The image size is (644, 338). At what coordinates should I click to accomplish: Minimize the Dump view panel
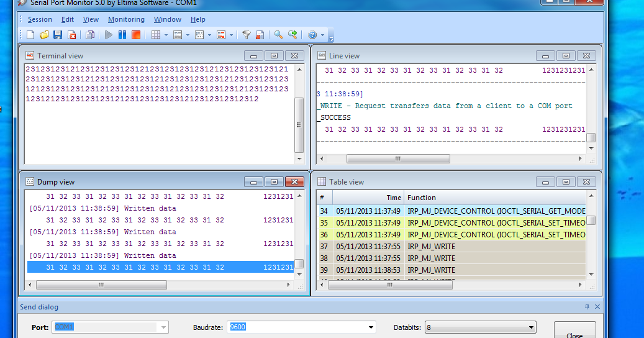tap(253, 182)
